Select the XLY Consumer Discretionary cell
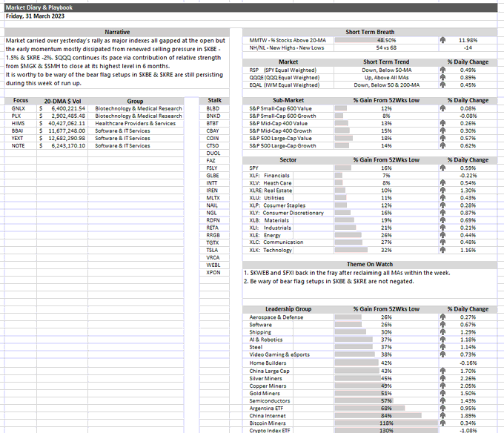This screenshot has height=433, width=504. pyautogui.click(x=288, y=213)
